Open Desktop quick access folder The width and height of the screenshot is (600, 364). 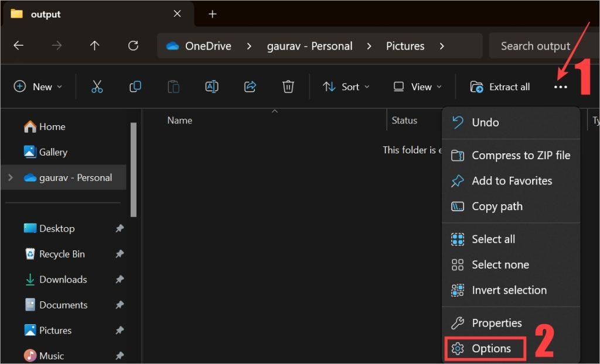(49, 229)
